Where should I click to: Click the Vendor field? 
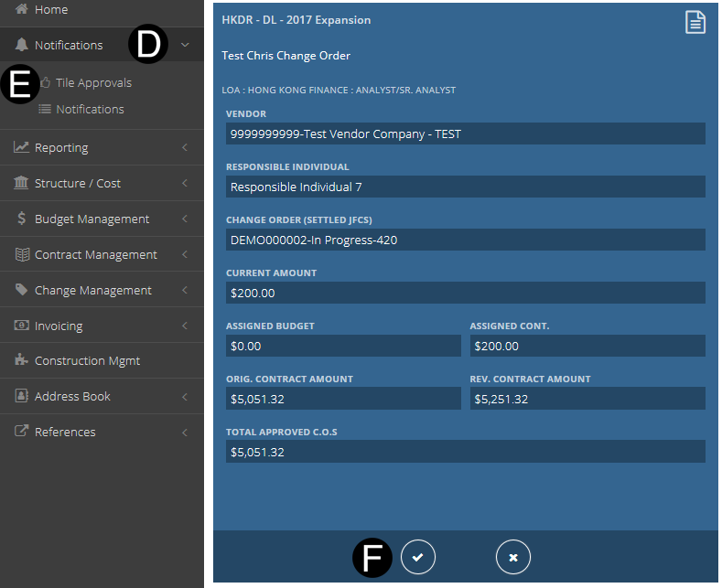point(465,134)
